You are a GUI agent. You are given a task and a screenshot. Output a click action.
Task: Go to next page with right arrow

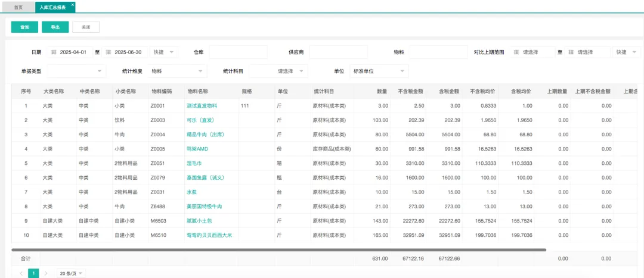pyautogui.click(x=46, y=273)
